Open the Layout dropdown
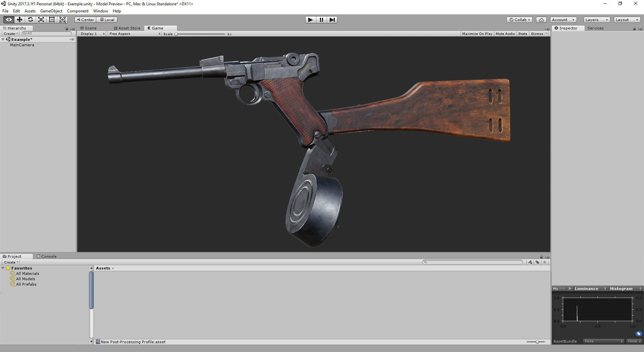 [x=627, y=20]
